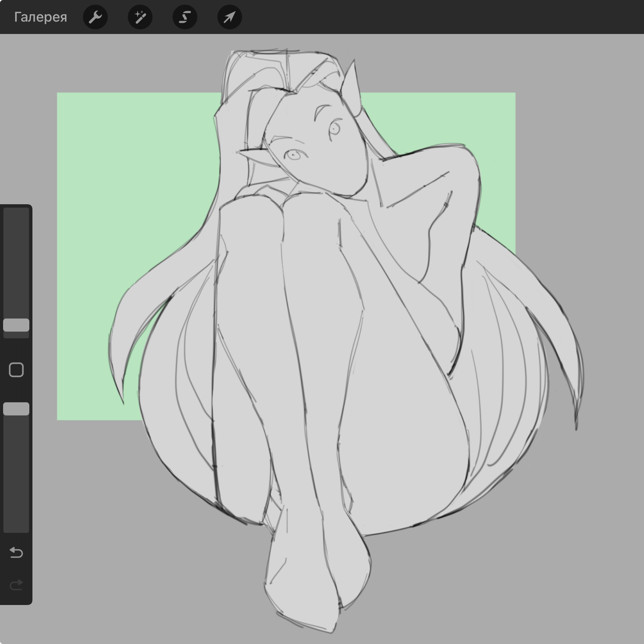Activate the Selection S-shaped tool
644x644 pixels.
[x=185, y=17]
